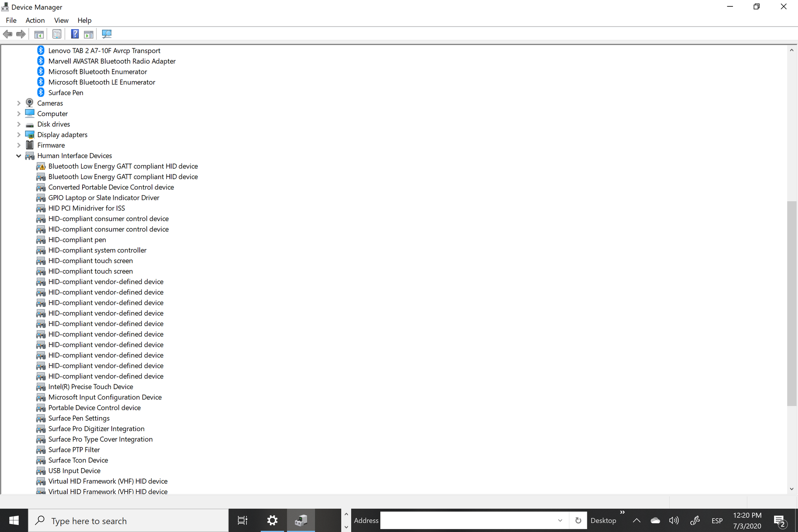798x532 pixels.
Task: Click the Firmware category chip icon
Action: (x=30, y=145)
